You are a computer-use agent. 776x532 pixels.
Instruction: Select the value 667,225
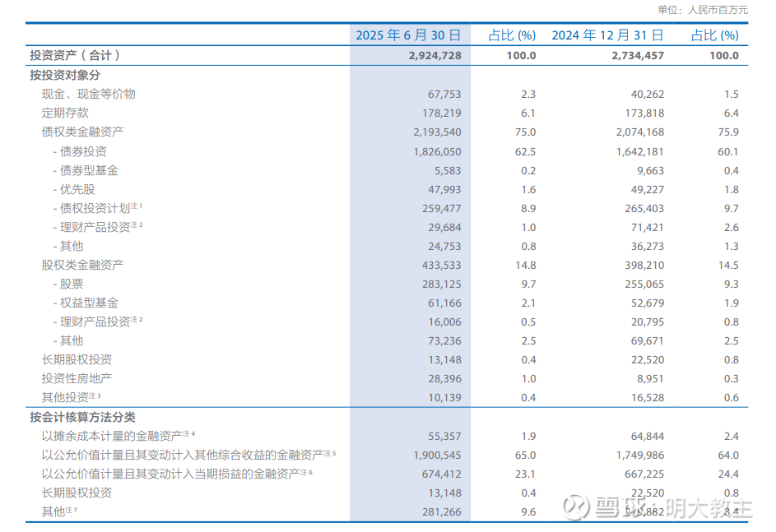(x=644, y=474)
